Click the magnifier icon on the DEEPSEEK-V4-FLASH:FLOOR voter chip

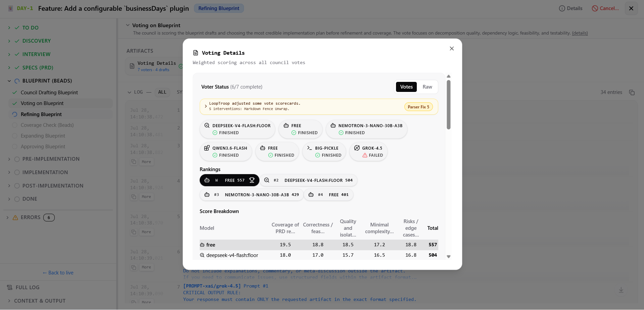207,125
